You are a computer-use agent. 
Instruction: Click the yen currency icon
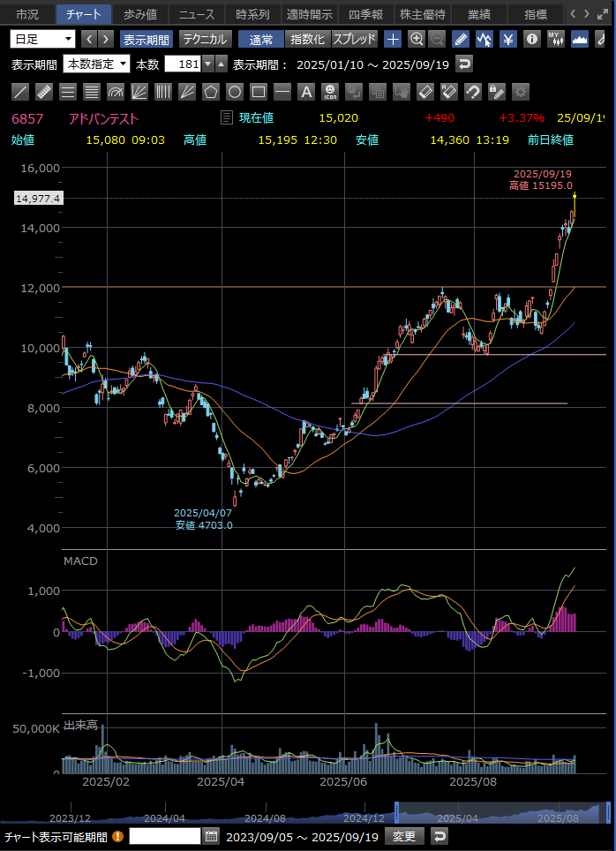click(508, 39)
